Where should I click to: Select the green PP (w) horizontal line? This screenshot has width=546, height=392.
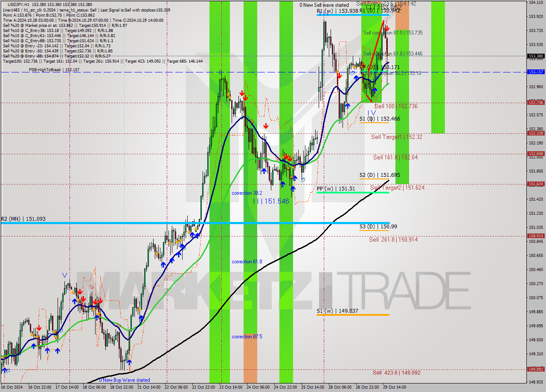pyautogui.click(x=353, y=193)
